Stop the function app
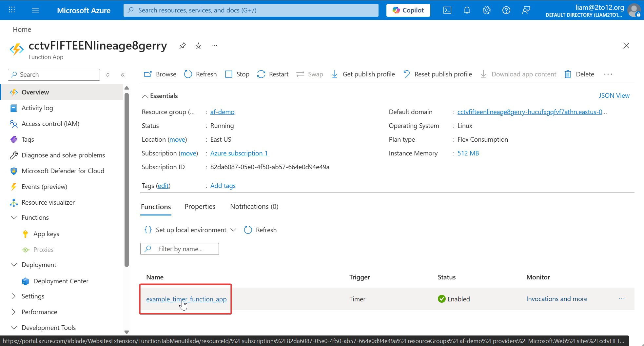 (x=237, y=74)
